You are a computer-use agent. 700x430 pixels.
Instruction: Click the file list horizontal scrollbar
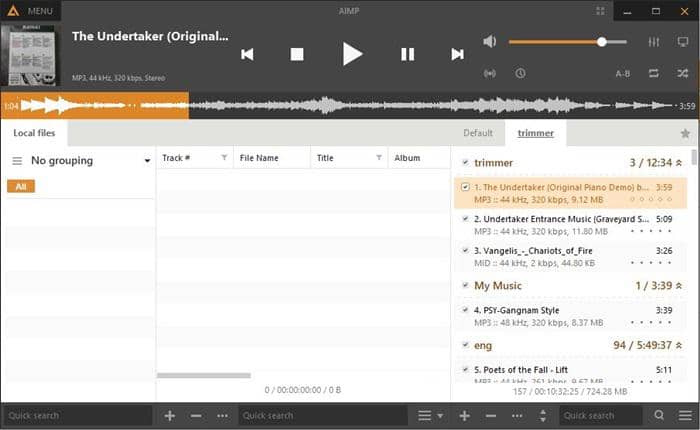tap(204, 376)
